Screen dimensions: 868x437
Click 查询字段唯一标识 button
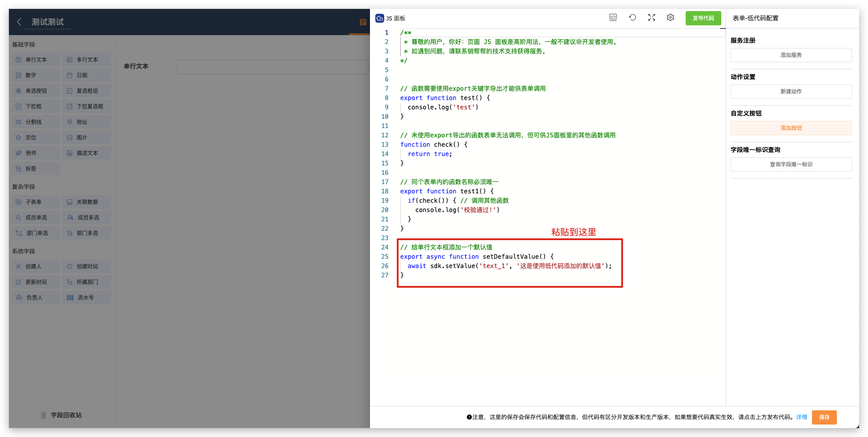tap(791, 164)
